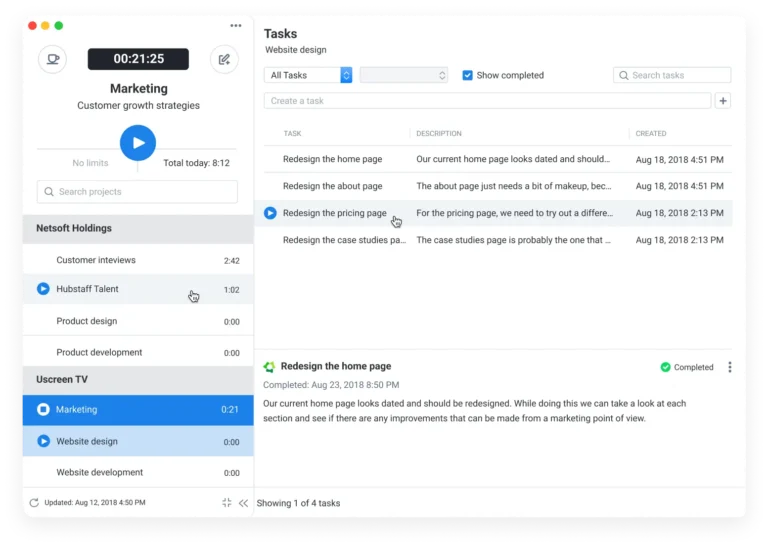Image resolution: width=768 pixels, height=547 pixels.
Task: Click the green Completed check icon
Action: 665,367
